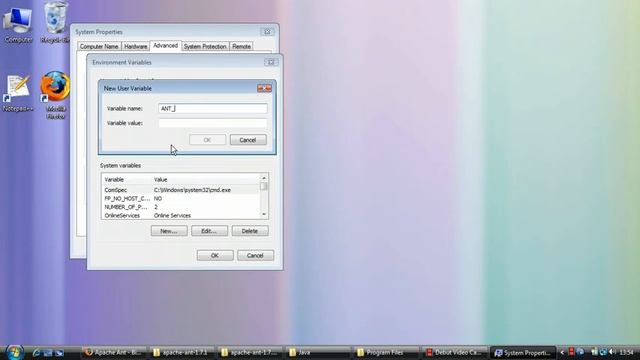The width and height of the screenshot is (640, 360).
Task: Open the System Protection tab
Action: (205, 47)
